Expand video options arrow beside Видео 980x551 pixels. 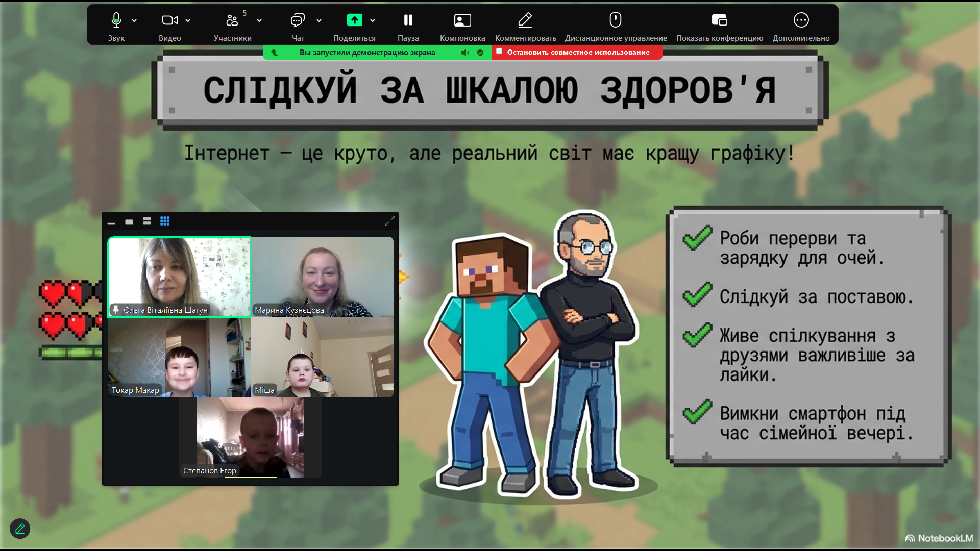[x=188, y=20]
